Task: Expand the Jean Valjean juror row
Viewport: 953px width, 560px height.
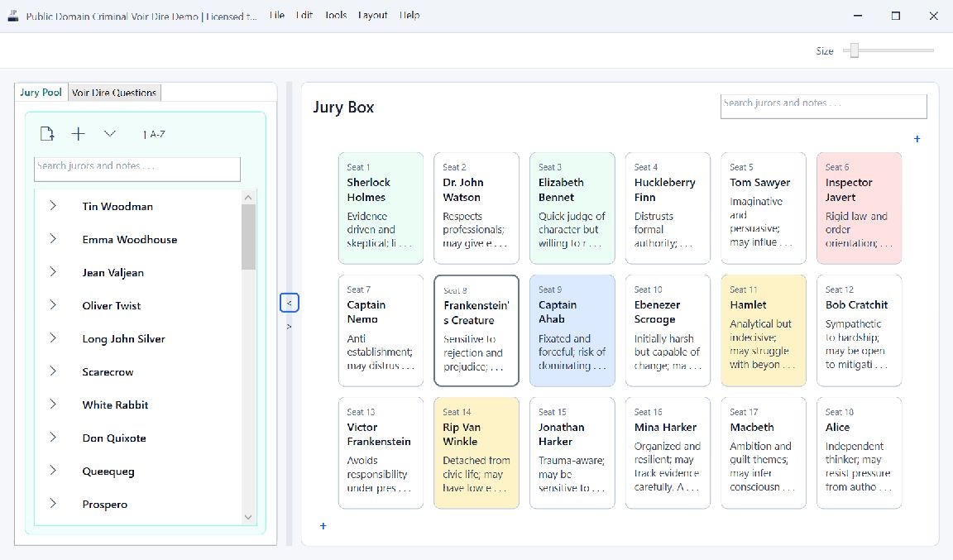Action: (53, 272)
